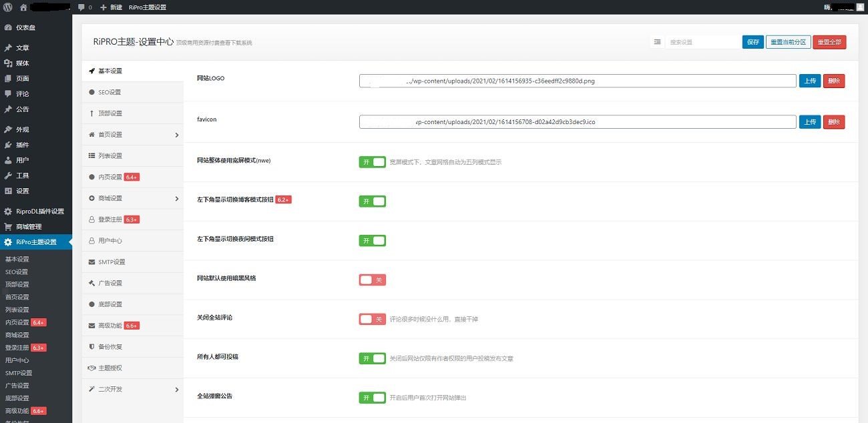This screenshot has height=423, width=868.
Task: Open the 广告设置 tab in settings panel
Action: pos(132,284)
